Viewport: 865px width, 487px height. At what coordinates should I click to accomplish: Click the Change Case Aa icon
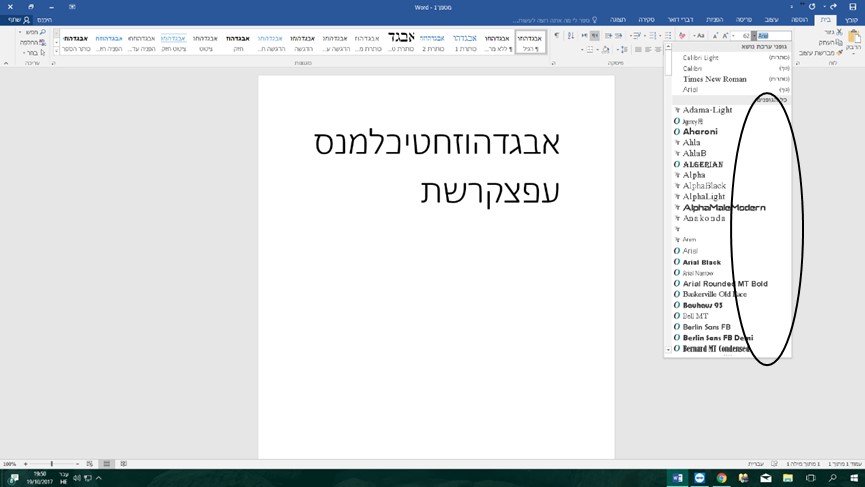(700, 36)
